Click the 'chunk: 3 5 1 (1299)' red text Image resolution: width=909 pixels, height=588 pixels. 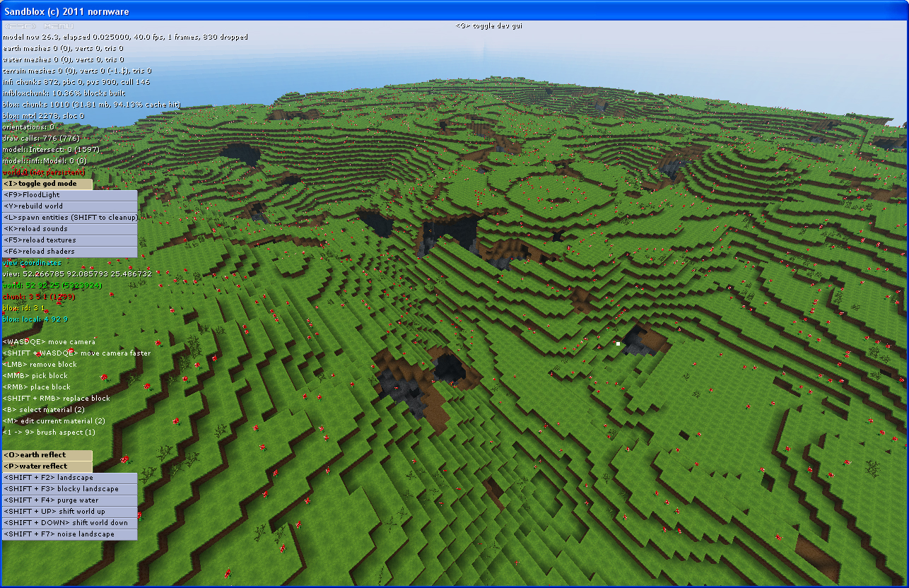click(x=39, y=297)
